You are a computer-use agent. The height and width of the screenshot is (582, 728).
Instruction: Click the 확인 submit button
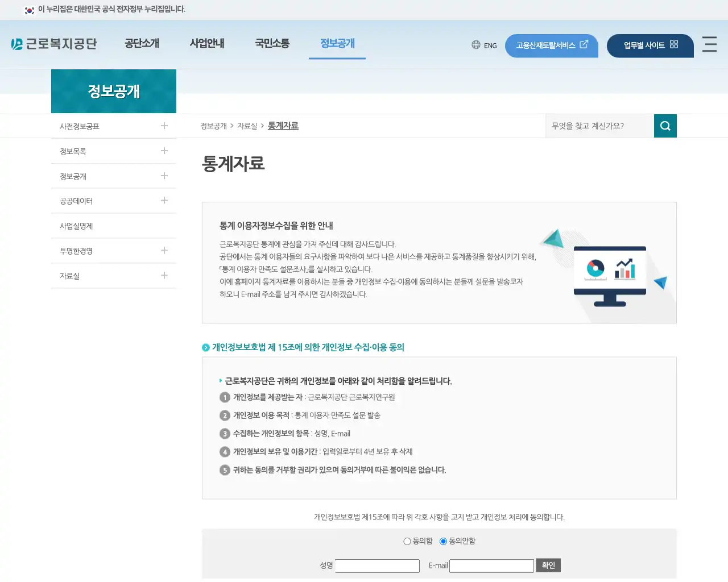click(x=548, y=565)
